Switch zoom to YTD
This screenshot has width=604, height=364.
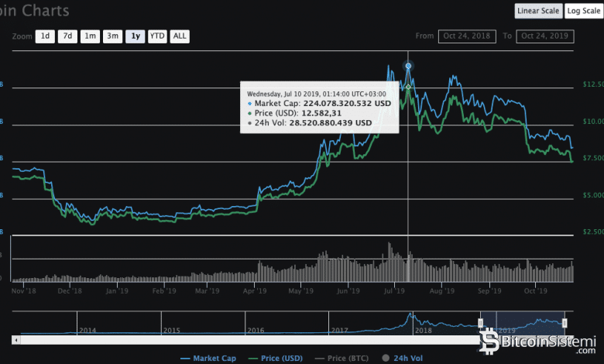click(157, 36)
